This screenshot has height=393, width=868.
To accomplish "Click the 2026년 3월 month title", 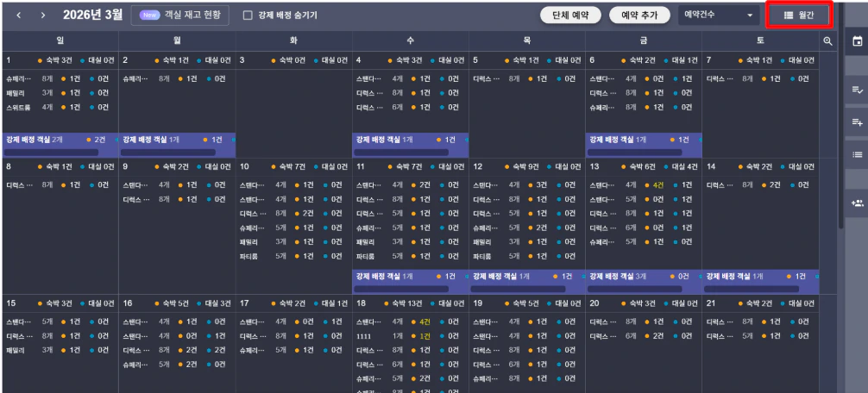I will point(92,15).
